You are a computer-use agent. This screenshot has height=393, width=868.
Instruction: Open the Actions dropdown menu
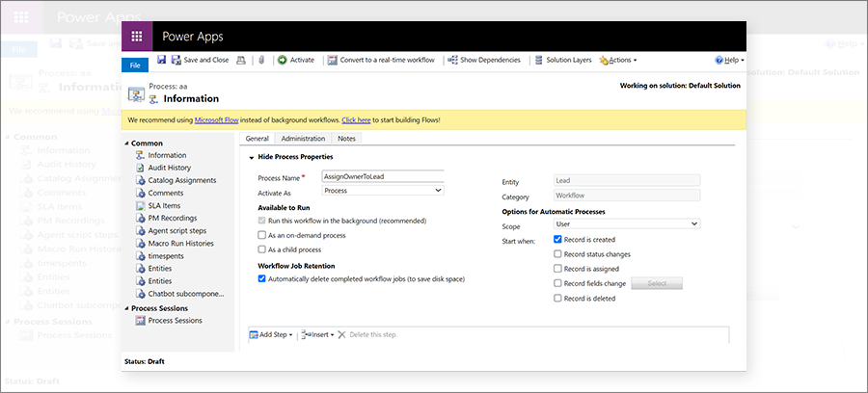click(x=618, y=61)
